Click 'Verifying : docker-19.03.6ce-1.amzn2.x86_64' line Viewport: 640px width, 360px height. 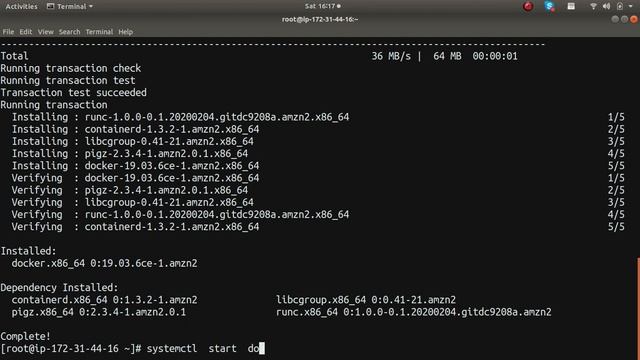(x=136, y=178)
